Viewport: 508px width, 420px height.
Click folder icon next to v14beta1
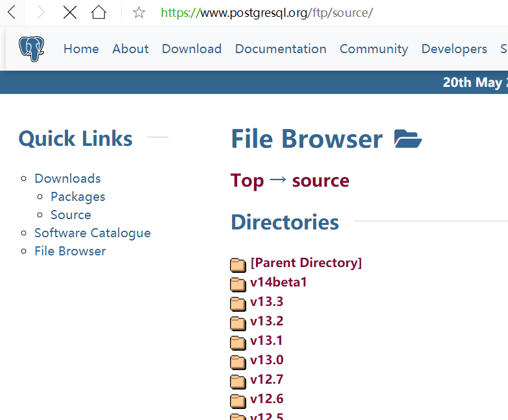click(238, 284)
